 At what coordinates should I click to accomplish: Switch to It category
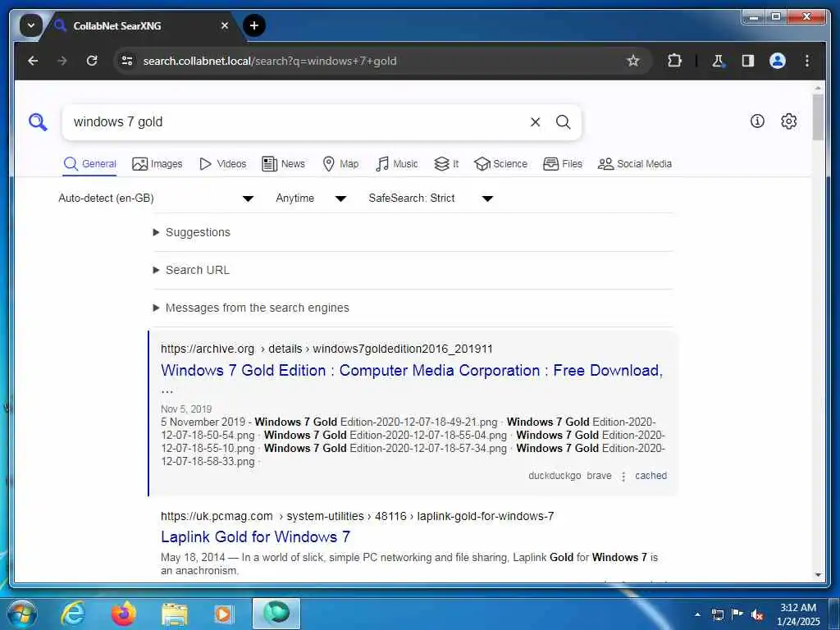click(446, 164)
